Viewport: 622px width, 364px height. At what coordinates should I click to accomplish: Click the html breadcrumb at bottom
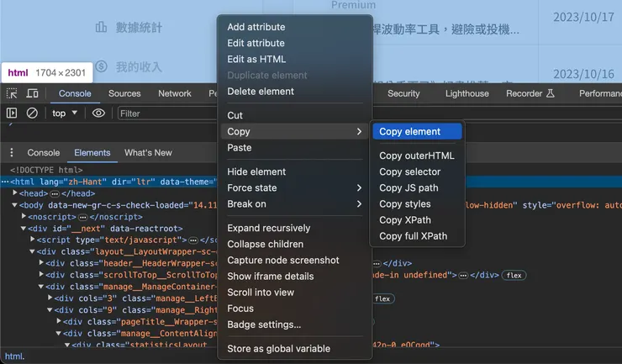click(x=14, y=356)
